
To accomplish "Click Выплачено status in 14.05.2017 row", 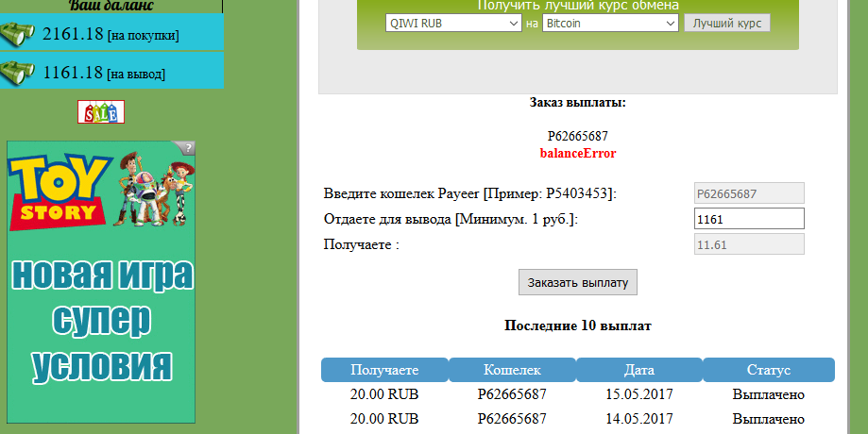I will click(769, 419).
